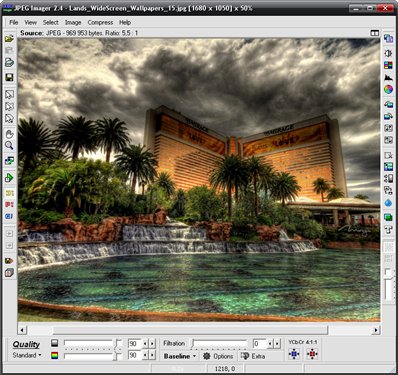
Task: Click the brightness sun icon
Action: [x=388, y=53]
